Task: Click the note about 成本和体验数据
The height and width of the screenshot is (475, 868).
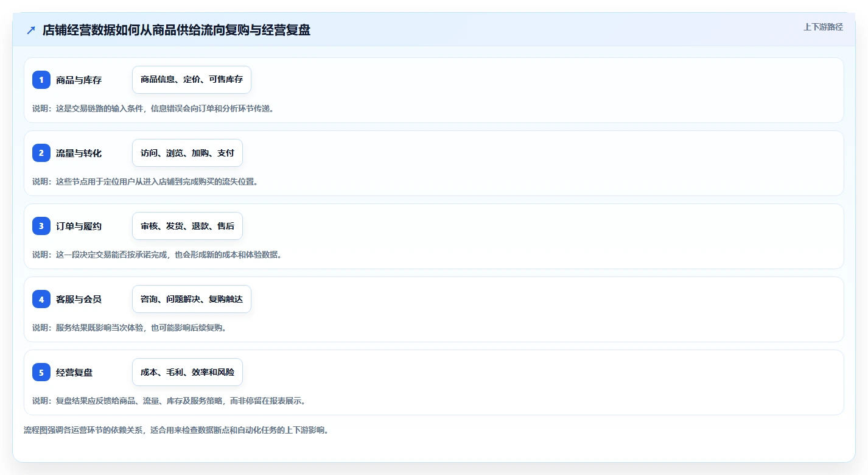Action: (157, 255)
